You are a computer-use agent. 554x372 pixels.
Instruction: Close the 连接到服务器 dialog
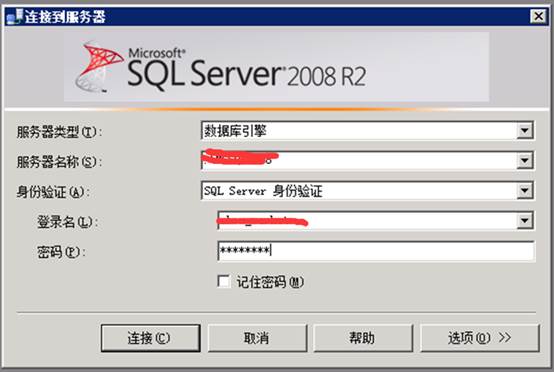click(538, 16)
